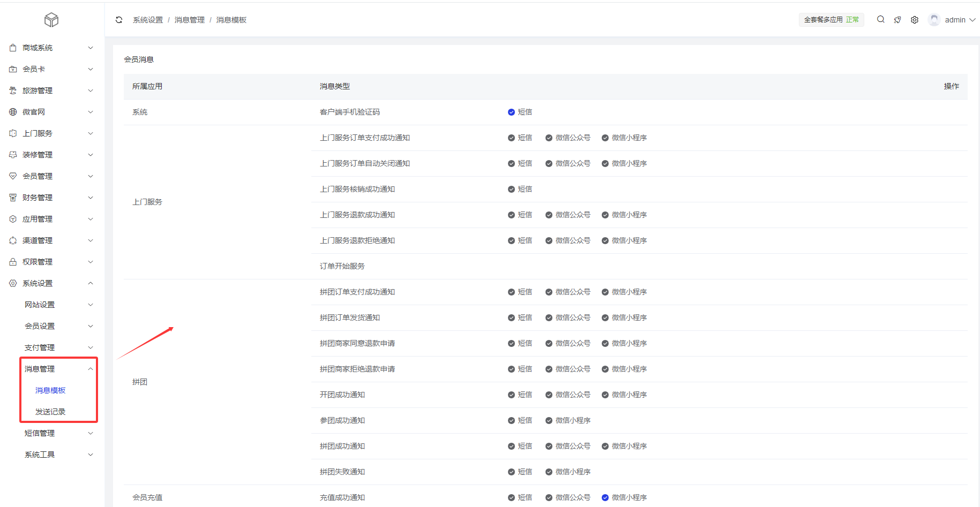Screen dimensions: 980x507
Task: Open 发送记录 in the sidebar
Action: tap(50, 412)
